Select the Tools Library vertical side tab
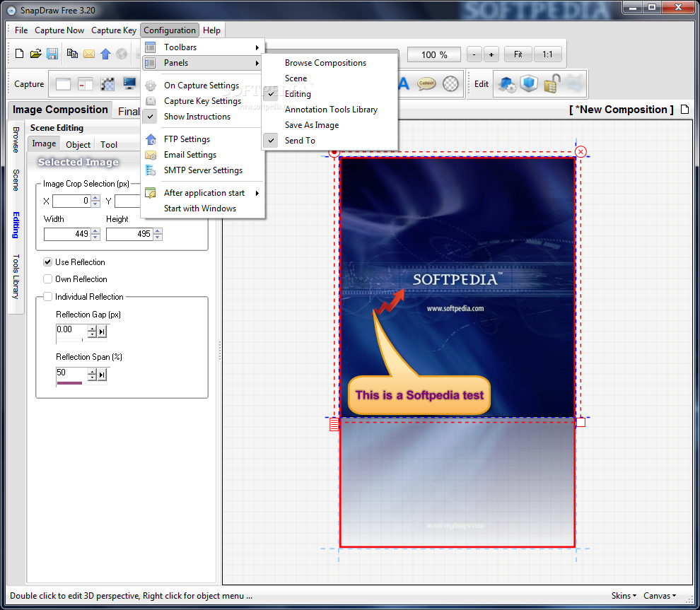This screenshot has height=610, width=700. point(16,276)
